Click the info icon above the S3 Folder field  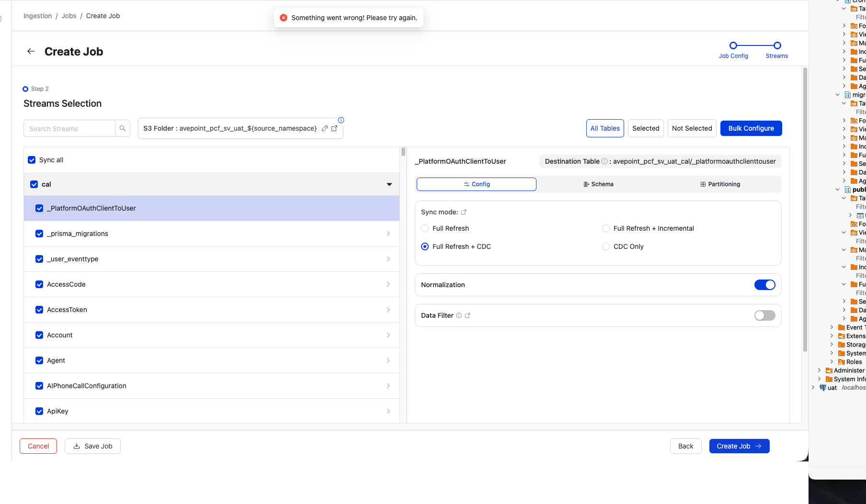pyautogui.click(x=341, y=120)
